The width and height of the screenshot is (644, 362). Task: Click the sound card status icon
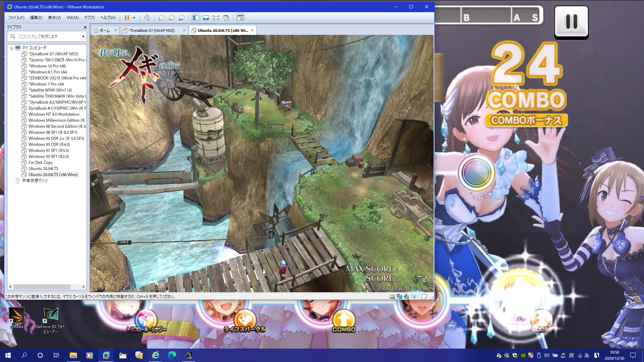click(x=407, y=297)
